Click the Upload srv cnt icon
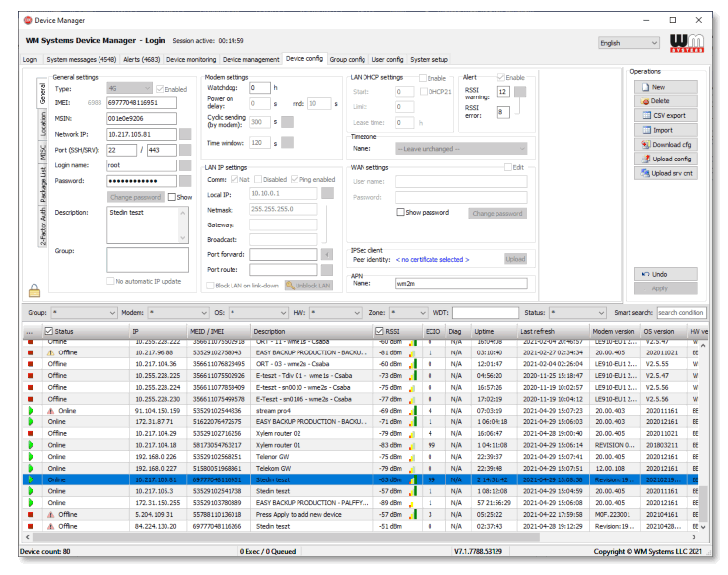Viewport: 728px width, 575px height. click(645, 173)
